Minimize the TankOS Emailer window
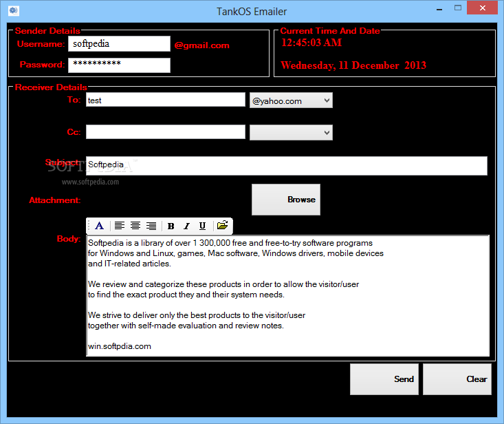 click(x=439, y=9)
